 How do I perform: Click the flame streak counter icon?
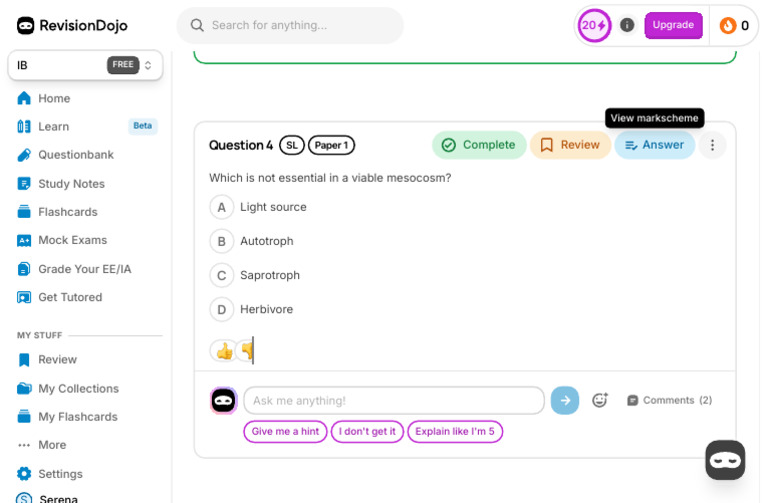[728, 25]
